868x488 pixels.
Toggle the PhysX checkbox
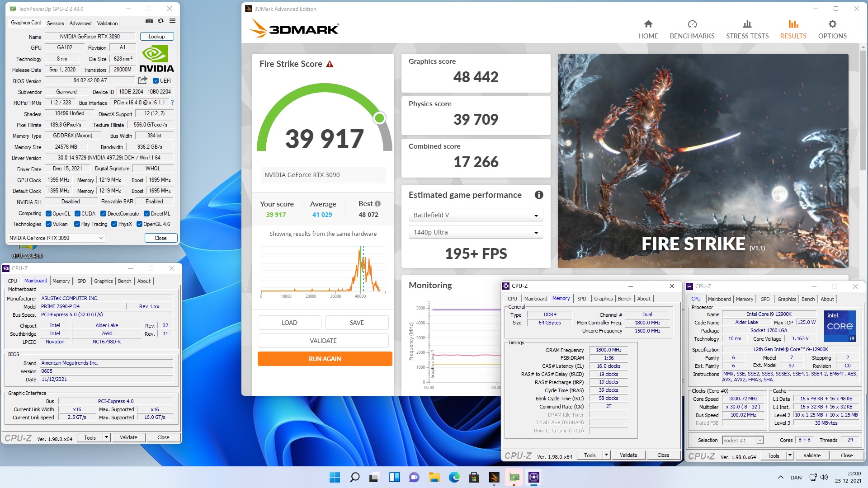114,224
